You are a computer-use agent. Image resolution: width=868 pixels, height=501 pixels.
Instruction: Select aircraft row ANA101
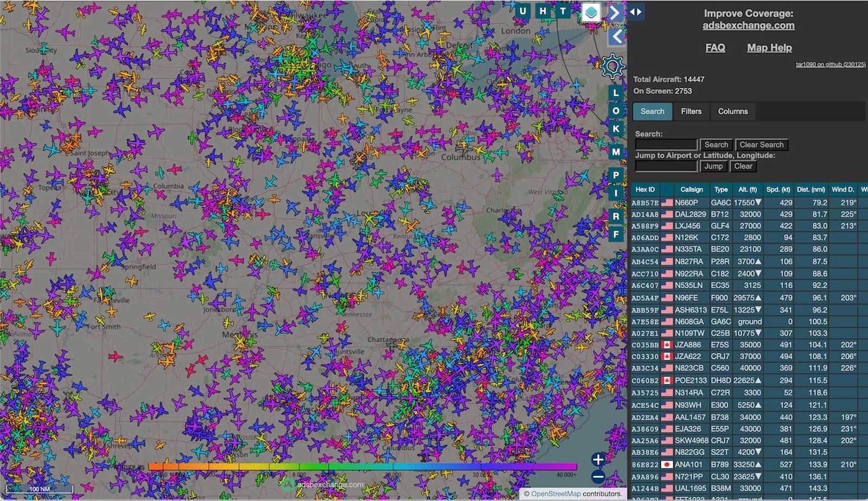(x=749, y=465)
